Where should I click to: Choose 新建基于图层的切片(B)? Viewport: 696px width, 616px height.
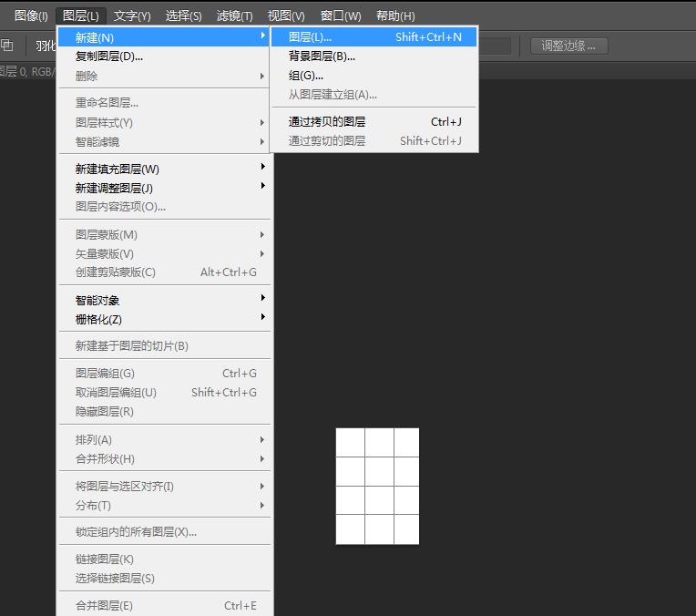164,346
